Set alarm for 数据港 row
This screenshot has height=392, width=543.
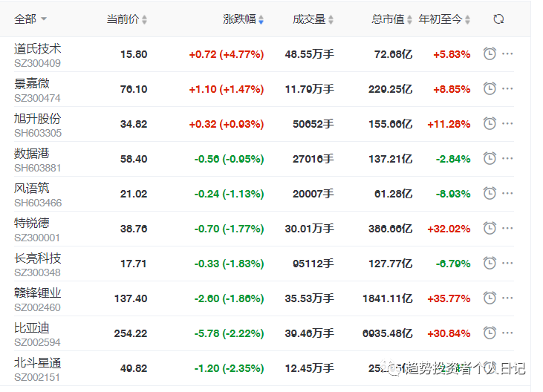490,158
